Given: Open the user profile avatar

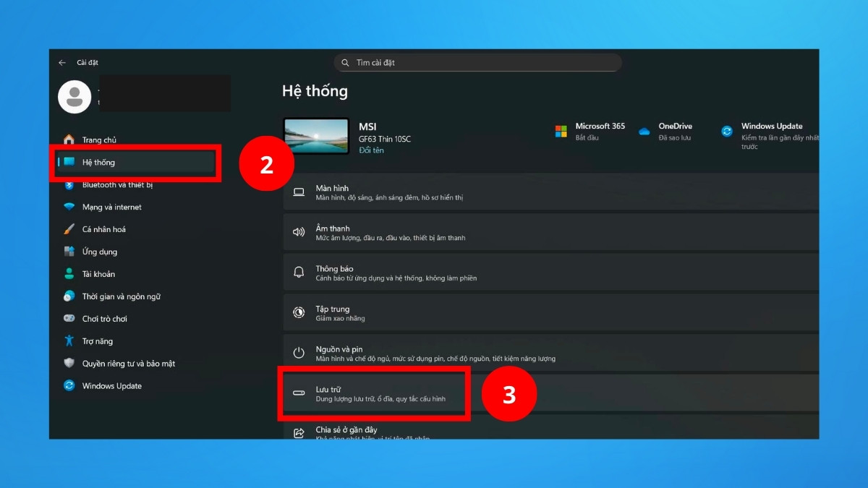Looking at the screenshot, I should click(x=74, y=97).
